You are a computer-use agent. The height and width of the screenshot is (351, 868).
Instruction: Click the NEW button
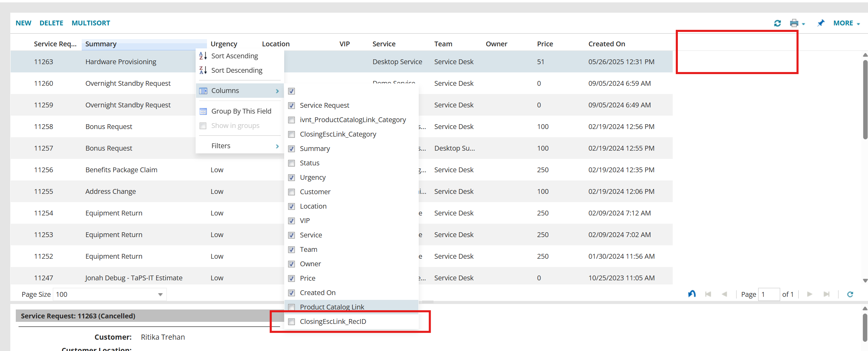(x=23, y=23)
